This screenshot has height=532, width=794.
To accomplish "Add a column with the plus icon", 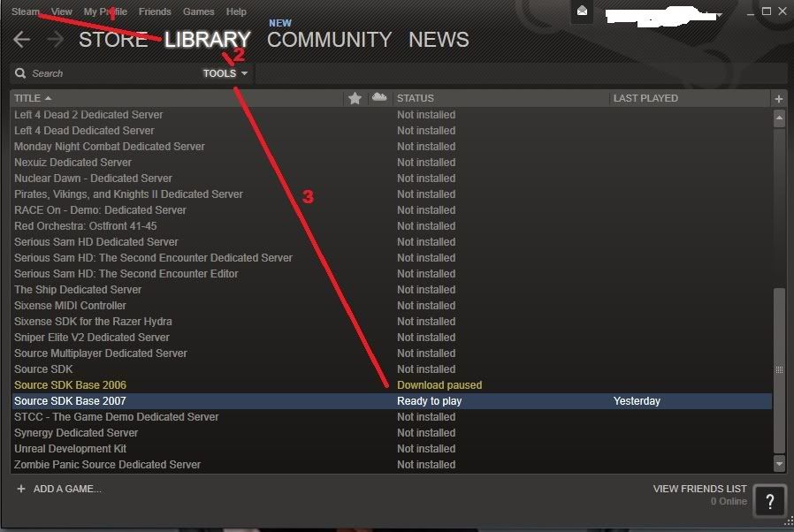I will [x=779, y=98].
